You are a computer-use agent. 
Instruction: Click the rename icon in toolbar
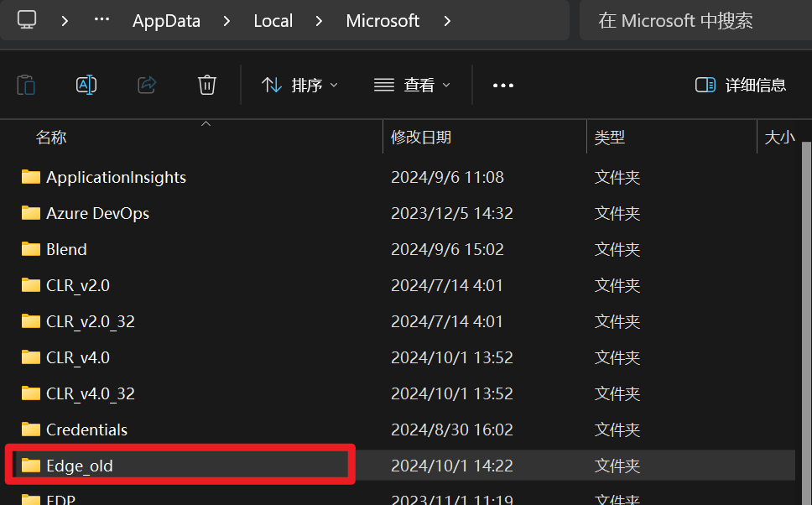[86, 85]
